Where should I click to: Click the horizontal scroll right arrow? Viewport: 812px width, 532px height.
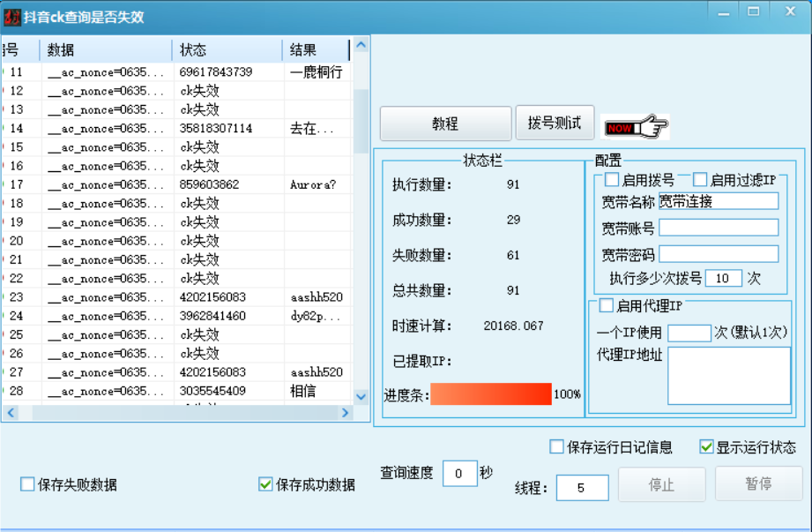tap(345, 413)
